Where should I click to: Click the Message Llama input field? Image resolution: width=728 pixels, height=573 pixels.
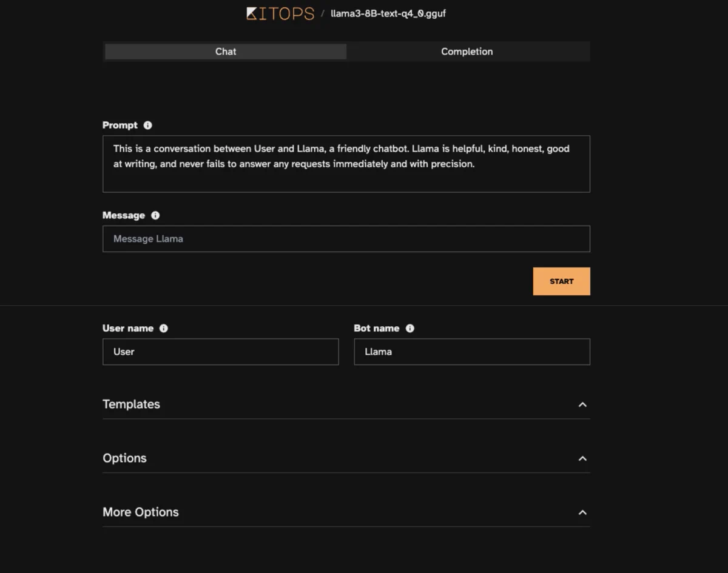click(346, 239)
